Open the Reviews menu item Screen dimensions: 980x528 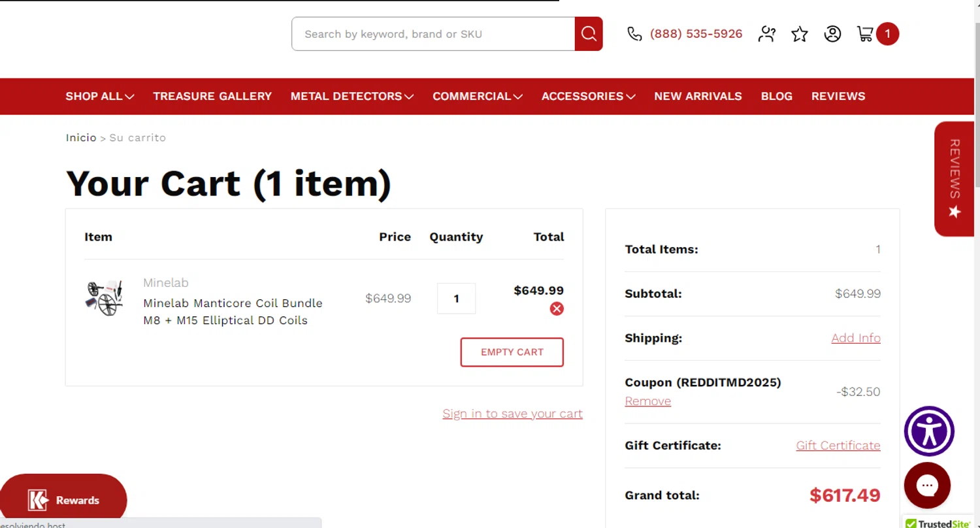pyautogui.click(x=838, y=96)
